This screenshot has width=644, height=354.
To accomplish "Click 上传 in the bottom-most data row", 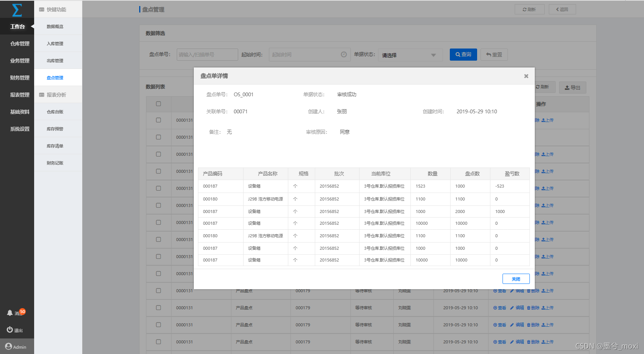I will point(547,342).
